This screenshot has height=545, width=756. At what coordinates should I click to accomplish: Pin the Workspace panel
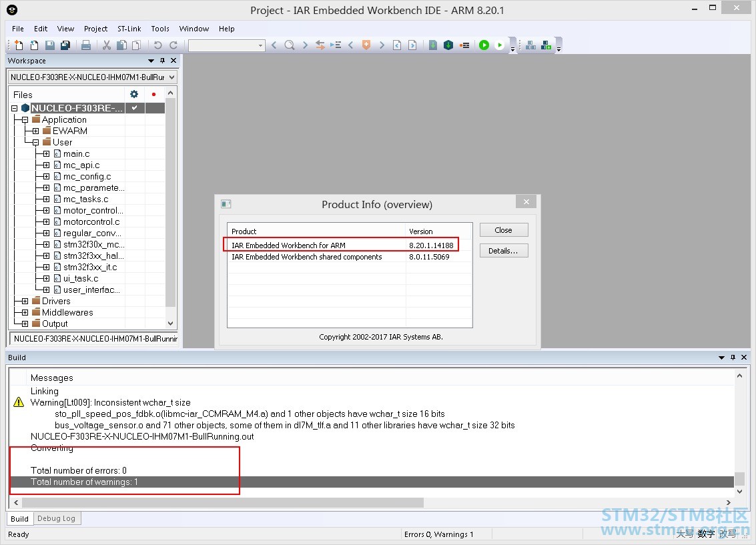[163, 61]
